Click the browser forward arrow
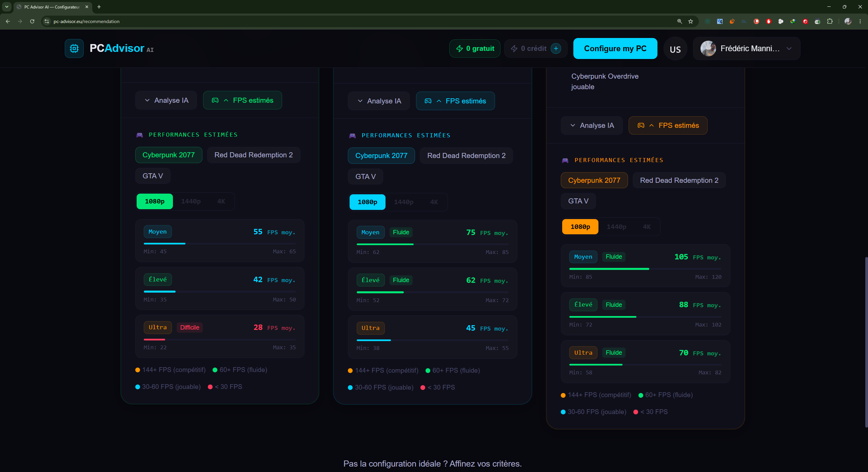The image size is (868, 472). [x=20, y=21]
